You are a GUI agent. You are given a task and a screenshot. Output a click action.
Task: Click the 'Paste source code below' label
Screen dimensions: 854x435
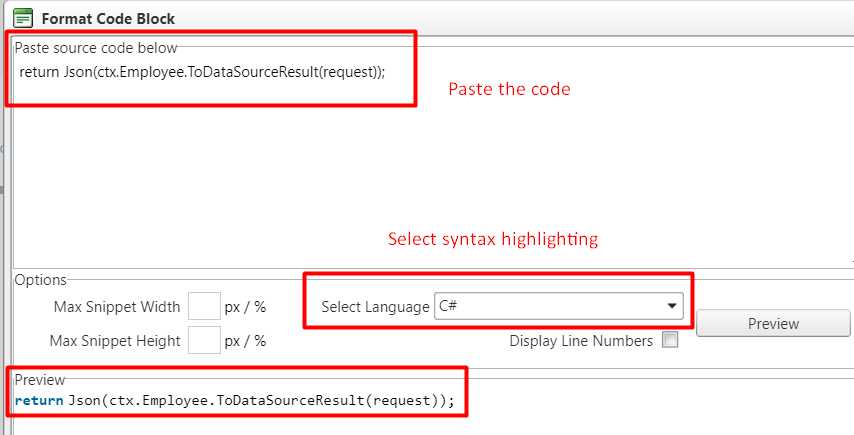coord(96,48)
